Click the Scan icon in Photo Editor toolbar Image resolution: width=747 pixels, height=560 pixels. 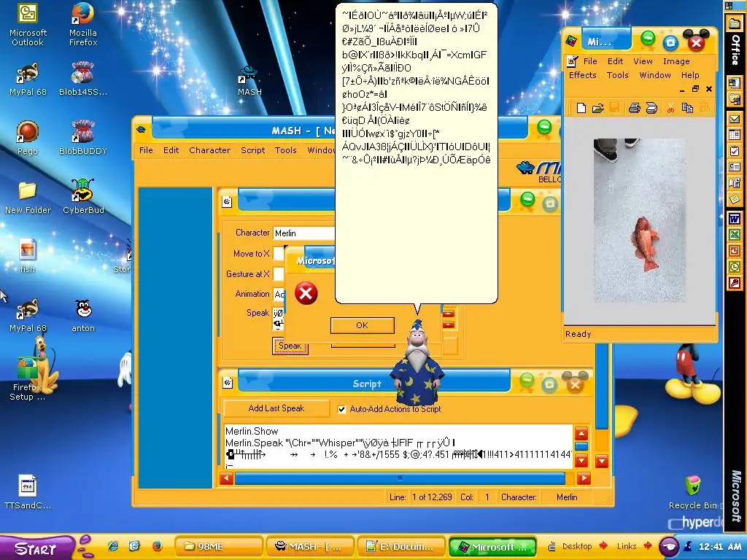[651, 108]
